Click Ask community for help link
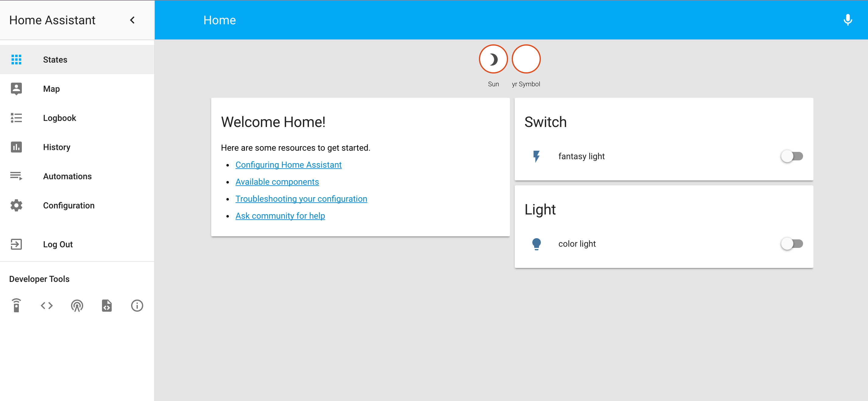 pyautogui.click(x=280, y=215)
